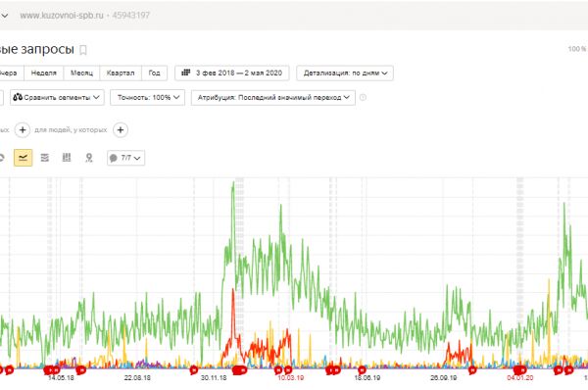Switch to the map view icon
Image resolution: width=588 pixels, height=390 pixels.
(89, 158)
